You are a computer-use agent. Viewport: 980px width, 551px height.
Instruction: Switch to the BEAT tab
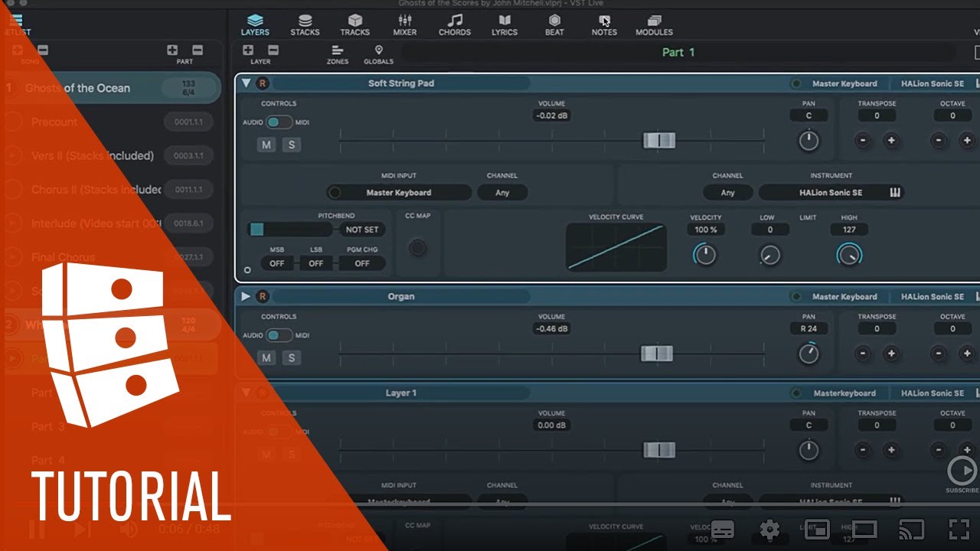point(554,24)
